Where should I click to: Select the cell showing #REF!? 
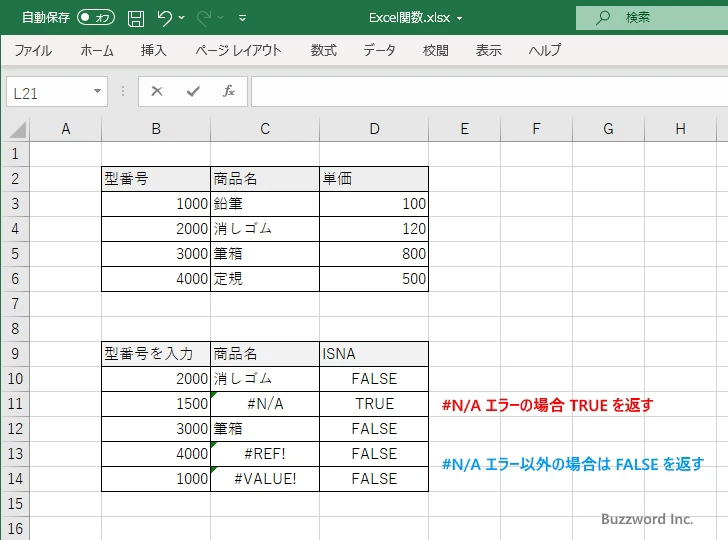click(265, 454)
